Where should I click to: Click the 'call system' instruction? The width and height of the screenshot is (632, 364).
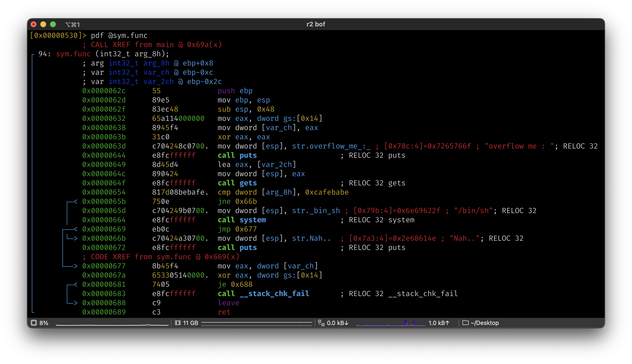(x=242, y=220)
